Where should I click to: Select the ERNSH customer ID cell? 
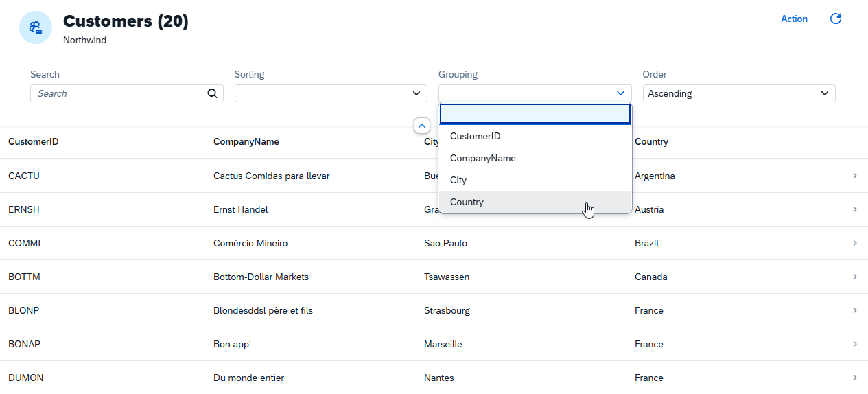24,209
